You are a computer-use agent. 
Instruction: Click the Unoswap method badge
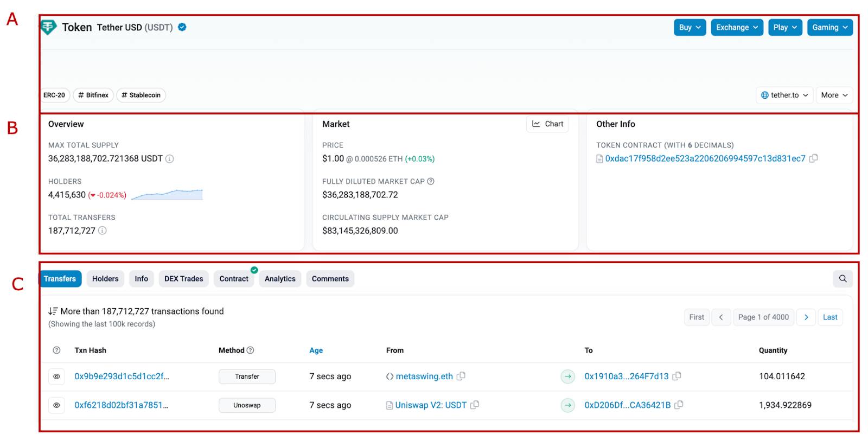(247, 405)
